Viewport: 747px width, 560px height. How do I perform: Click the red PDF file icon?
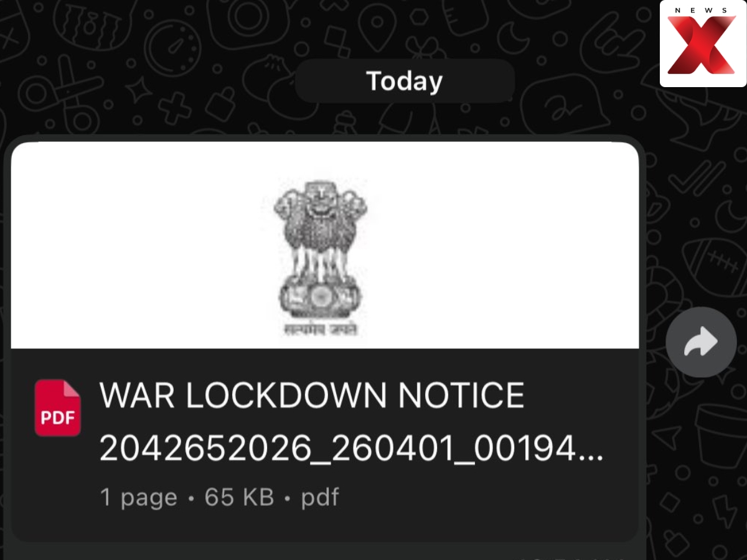coord(57,408)
